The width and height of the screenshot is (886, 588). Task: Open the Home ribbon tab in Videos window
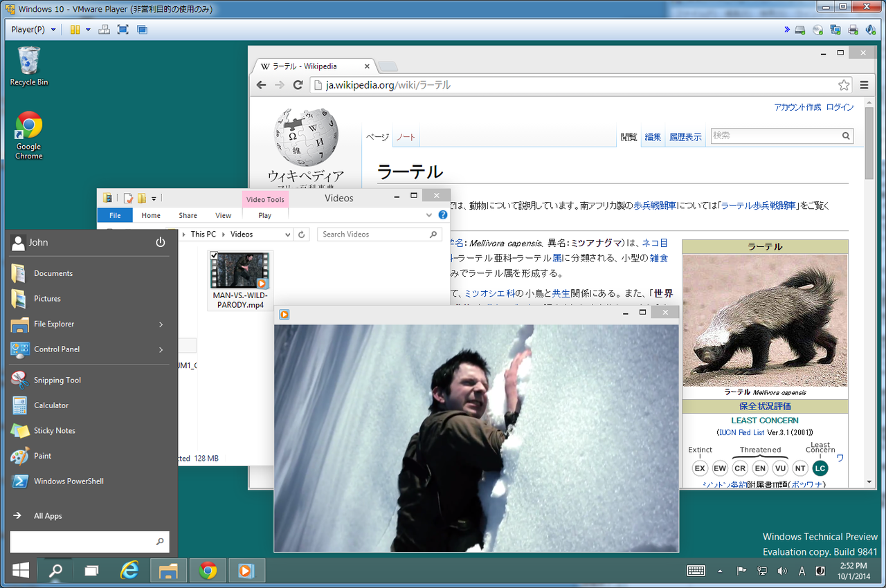click(x=151, y=215)
